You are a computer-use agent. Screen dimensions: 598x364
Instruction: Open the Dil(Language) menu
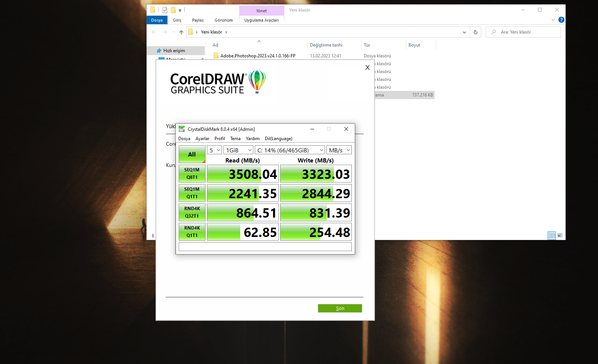pos(279,139)
